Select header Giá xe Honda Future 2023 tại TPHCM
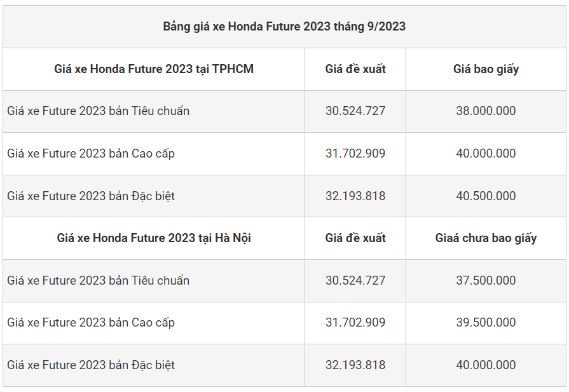569x392 pixels. tap(154, 69)
